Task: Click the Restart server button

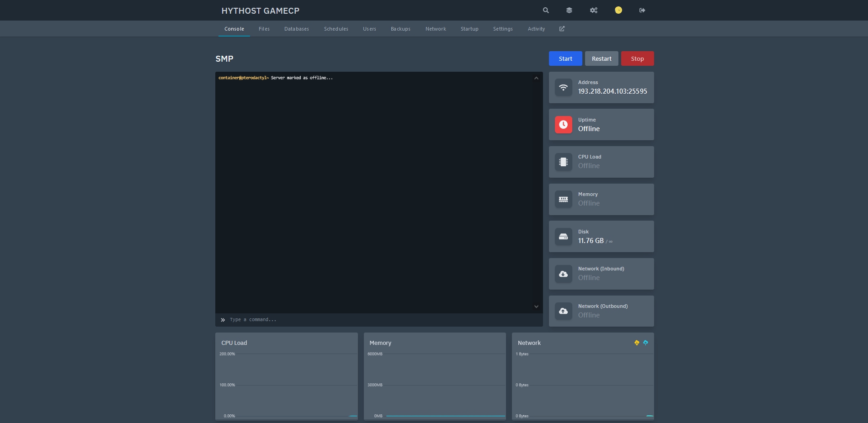Action: tap(602, 58)
